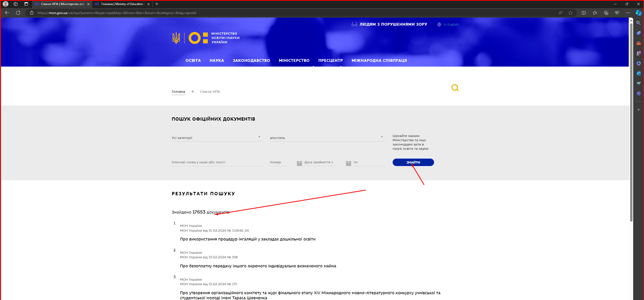Viewport: 644px width, 300px height.
Task: Click the keywords search input field
Action: 217,162
